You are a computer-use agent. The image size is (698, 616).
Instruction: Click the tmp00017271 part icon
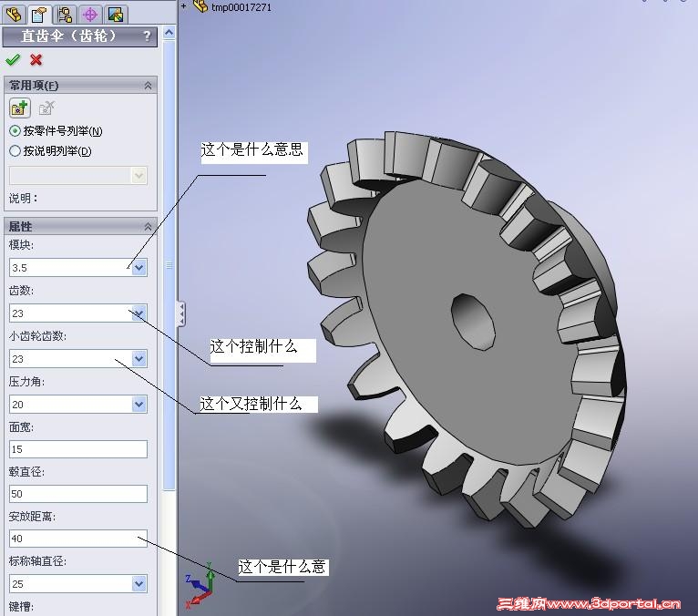pyautogui.click(x=200, y=6)
